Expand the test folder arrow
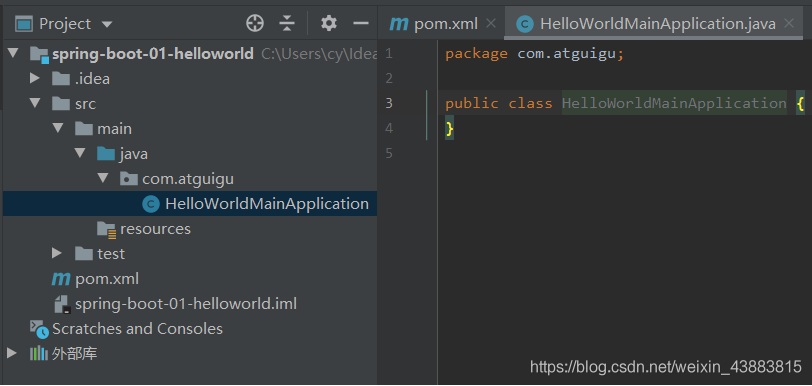812x386 pixels. (x=57, y=253)
